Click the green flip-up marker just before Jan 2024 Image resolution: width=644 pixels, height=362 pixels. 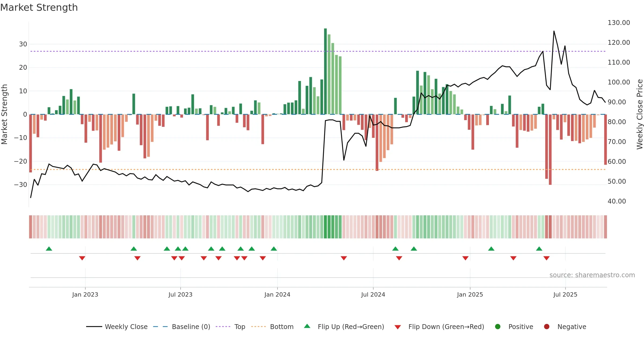point(274,249)
